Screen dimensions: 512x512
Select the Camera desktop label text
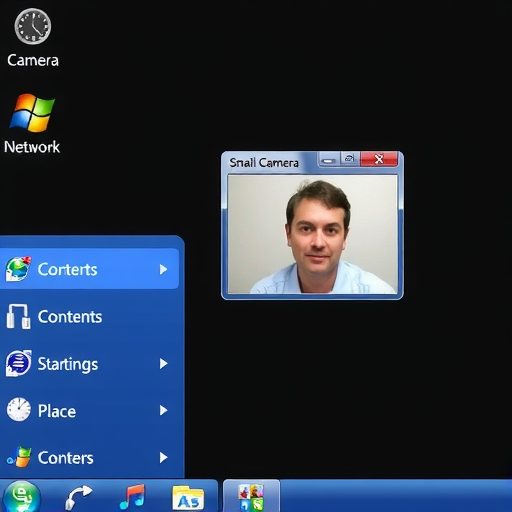tap(33, 60)
